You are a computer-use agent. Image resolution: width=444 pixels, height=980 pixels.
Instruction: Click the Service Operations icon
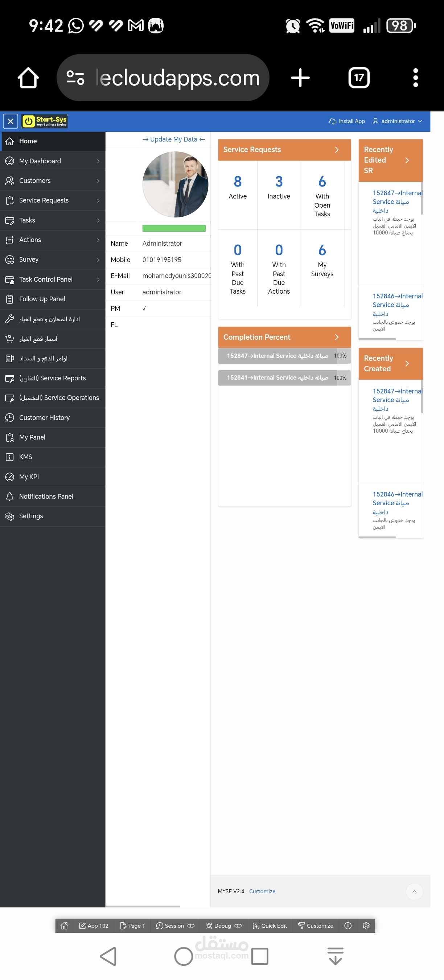point(9,398)
